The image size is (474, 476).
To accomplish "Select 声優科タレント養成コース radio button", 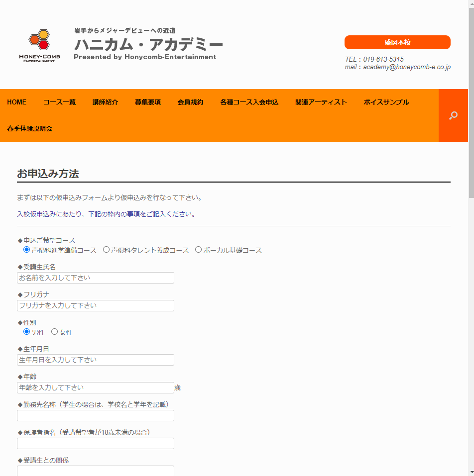I will tap(106, 250).
